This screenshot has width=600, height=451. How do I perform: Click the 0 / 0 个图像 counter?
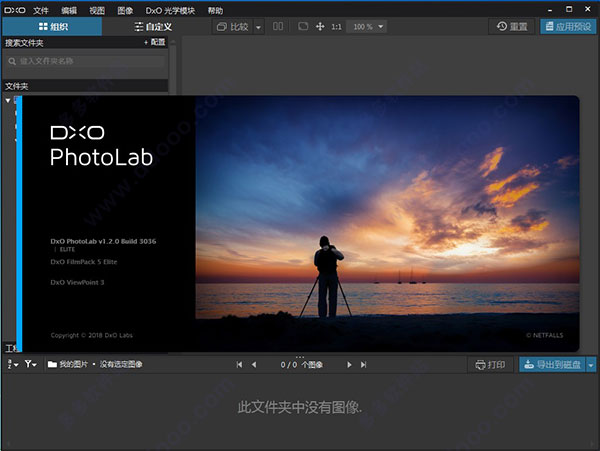pos(302,365)
